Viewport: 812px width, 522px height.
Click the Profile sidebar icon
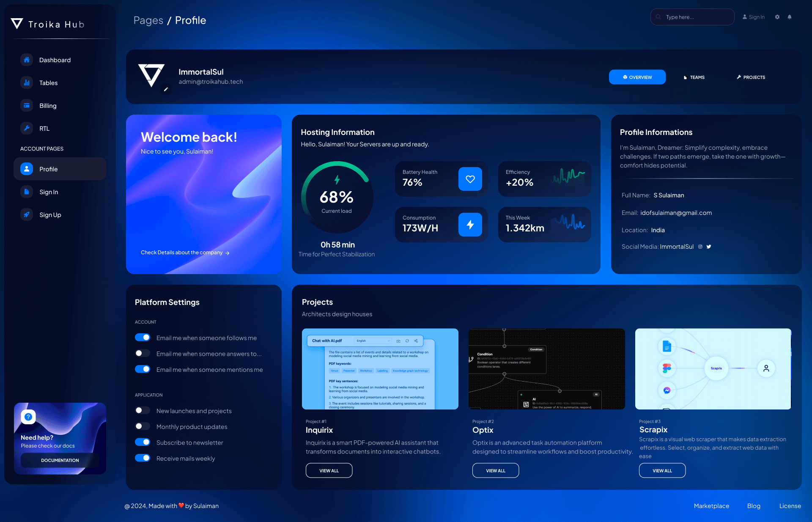[x=27, y=169]
